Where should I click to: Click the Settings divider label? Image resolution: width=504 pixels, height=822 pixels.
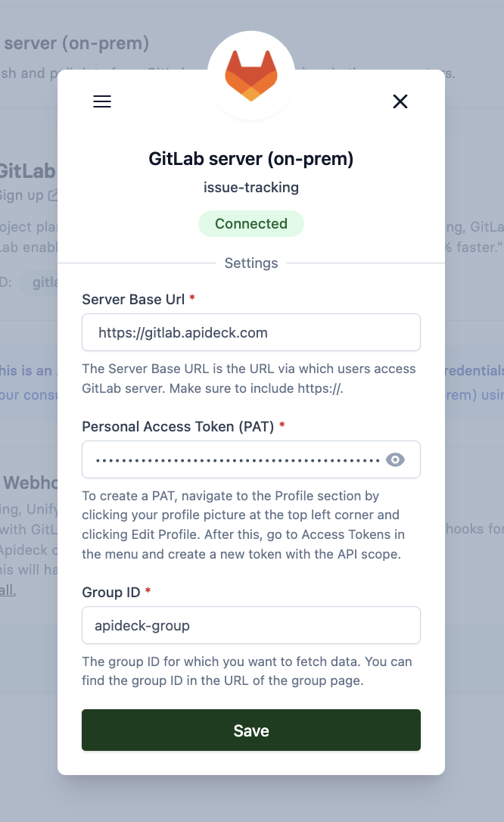(251, 263)
